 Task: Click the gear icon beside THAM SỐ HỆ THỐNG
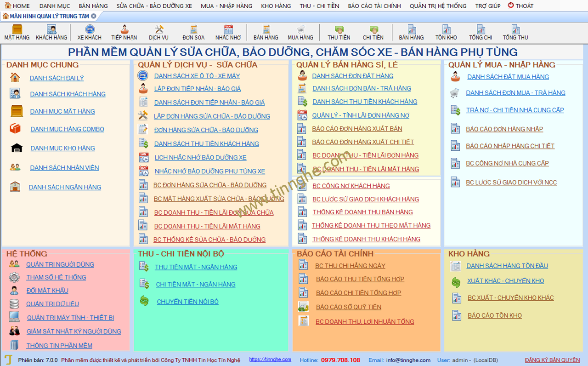pos(14,277)
